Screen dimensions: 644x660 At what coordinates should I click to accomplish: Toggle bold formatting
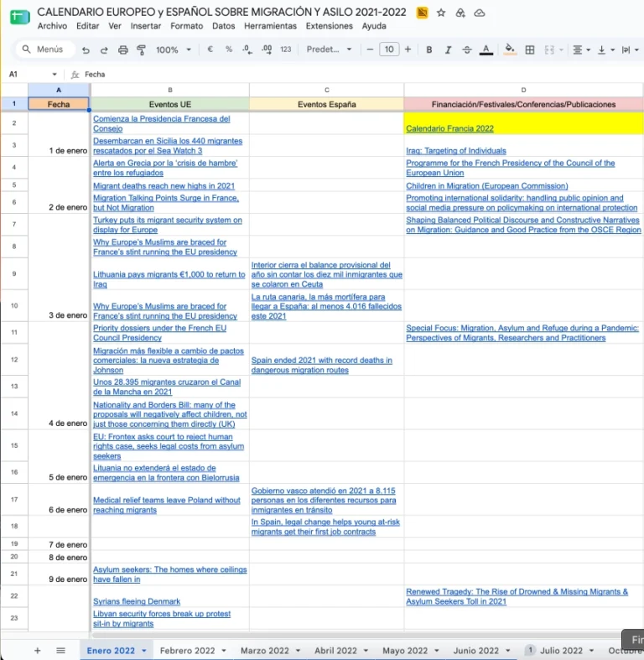[x=428, y=49]
